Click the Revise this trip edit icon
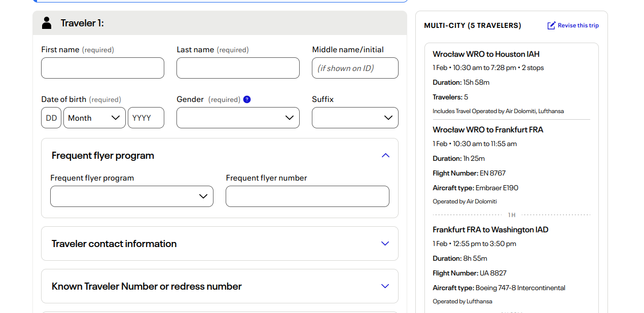The width and height of the screenshot is (644, 313). (x=551, y=25)
